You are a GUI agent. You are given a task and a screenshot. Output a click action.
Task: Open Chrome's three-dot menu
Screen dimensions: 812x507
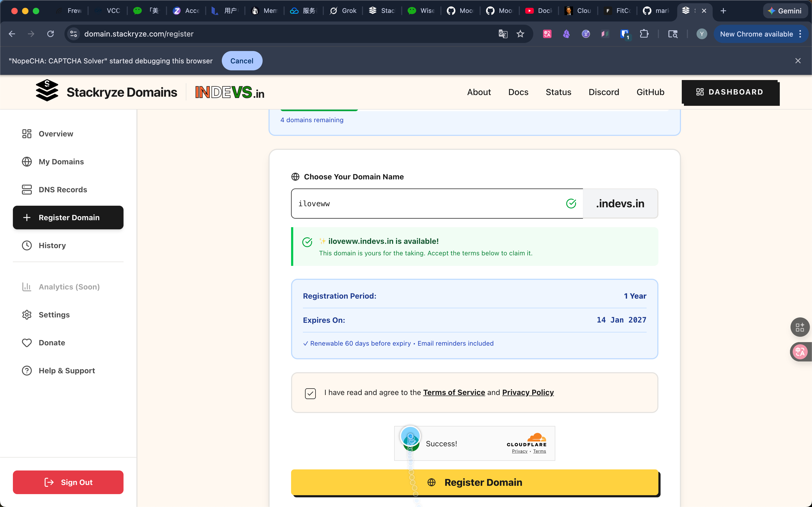800,34
